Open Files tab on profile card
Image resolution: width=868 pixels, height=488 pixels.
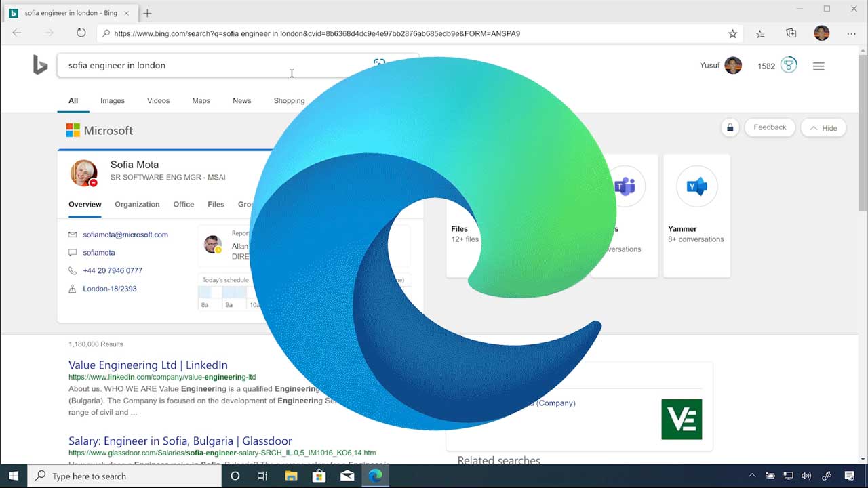click(x=216, y=204)
